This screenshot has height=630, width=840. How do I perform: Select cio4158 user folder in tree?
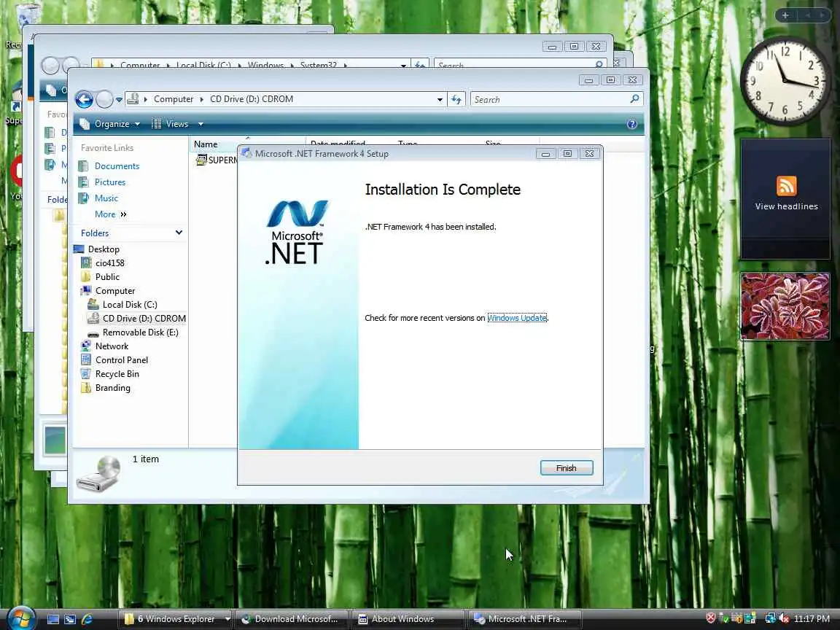click(x=110, y=263)
